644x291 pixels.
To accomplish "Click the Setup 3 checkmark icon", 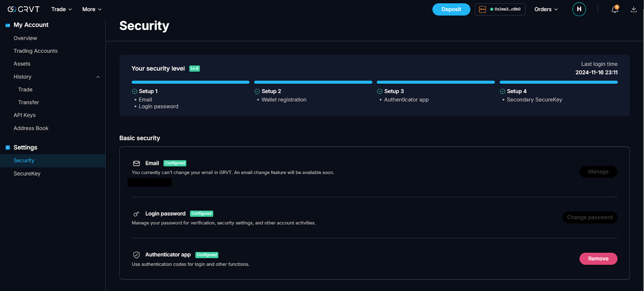I will [x=380, y=91].
